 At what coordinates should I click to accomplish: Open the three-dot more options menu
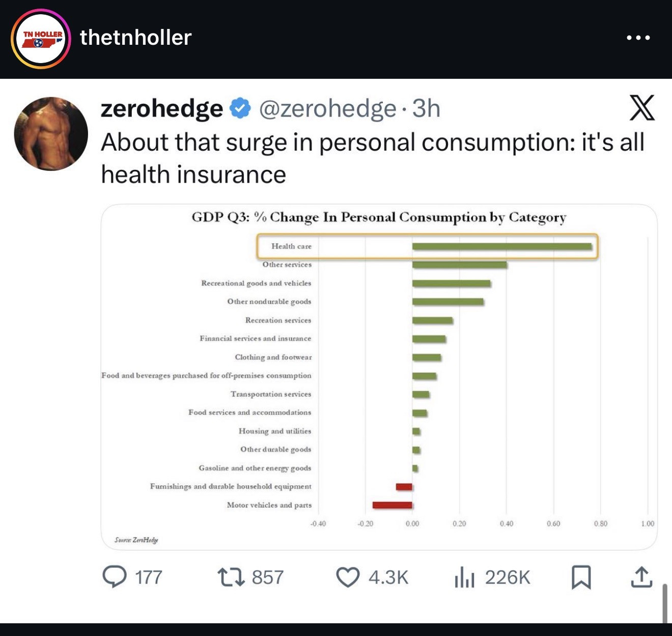point(638,38)
